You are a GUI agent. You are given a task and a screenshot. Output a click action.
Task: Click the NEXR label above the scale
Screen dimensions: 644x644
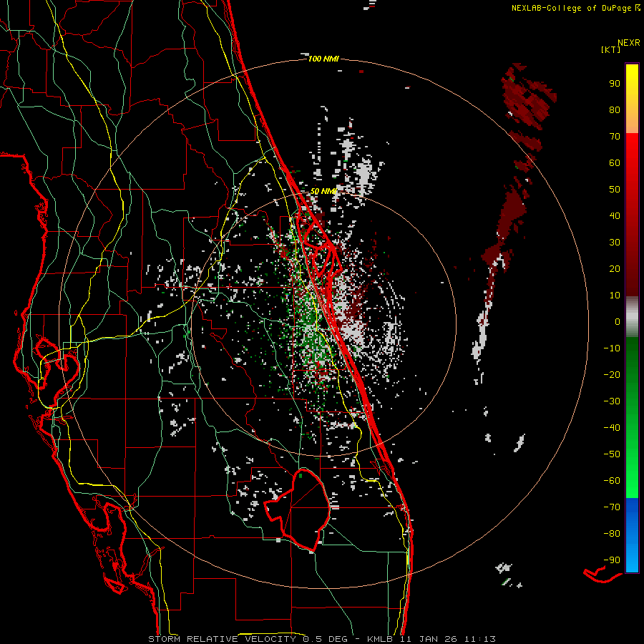[629, 43]
